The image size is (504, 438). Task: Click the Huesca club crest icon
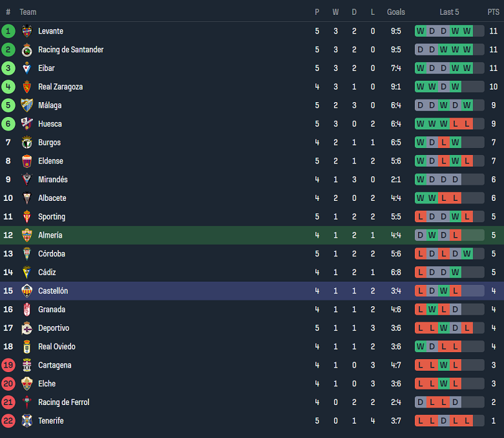[x=26, y=124]
